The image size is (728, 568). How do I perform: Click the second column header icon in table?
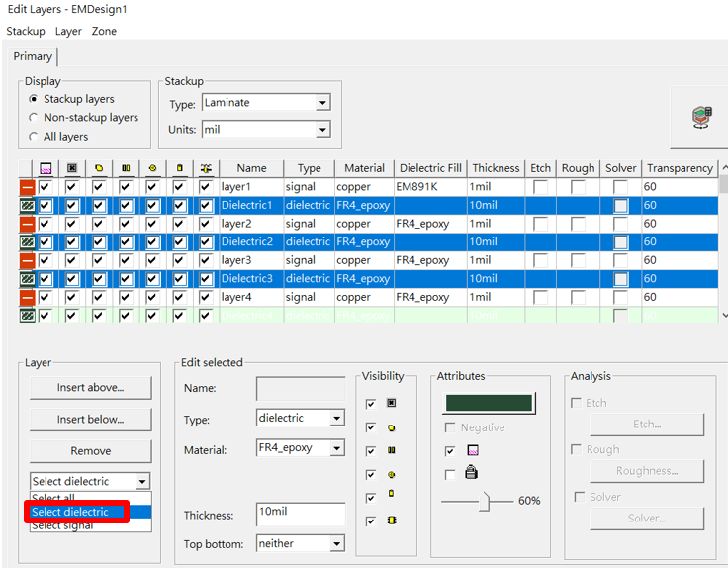[x=72, y=168]
